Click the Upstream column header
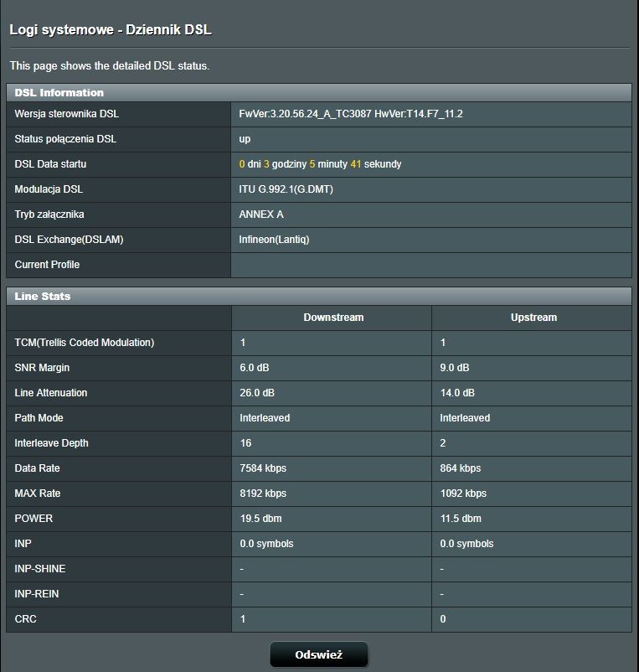Screen dimensions: 639x672 (533, 318)
